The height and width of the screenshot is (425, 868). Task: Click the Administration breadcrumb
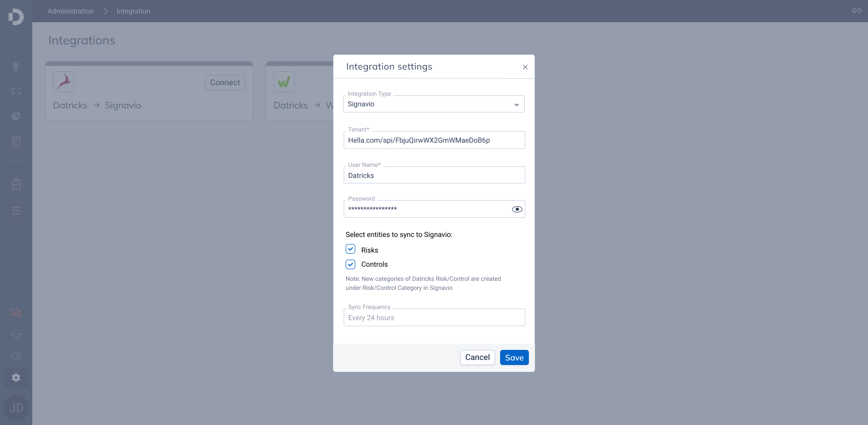[x=71, y=11]
